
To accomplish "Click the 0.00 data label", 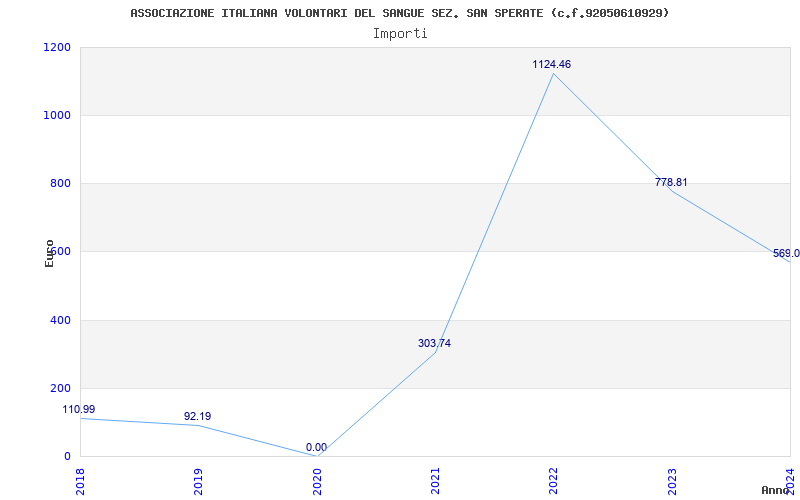I will click(316, 447).
